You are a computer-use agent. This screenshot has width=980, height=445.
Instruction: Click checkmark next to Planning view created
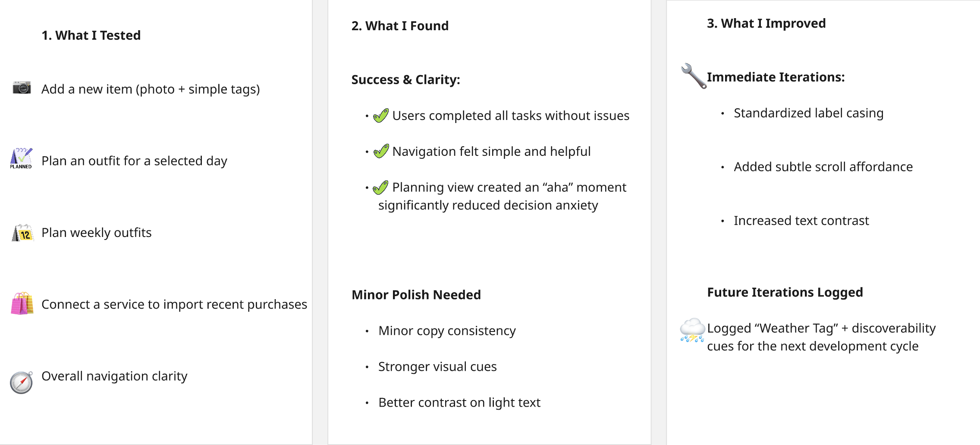point(380,188)
